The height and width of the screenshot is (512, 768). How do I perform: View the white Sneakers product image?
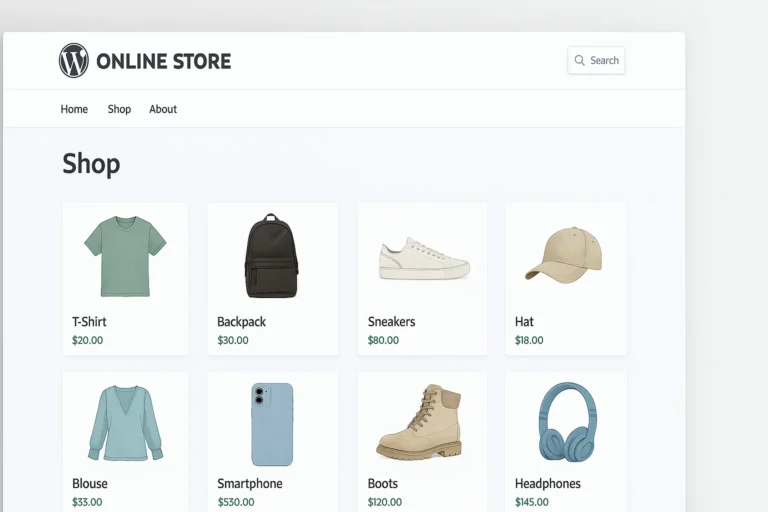pos(424,258)
